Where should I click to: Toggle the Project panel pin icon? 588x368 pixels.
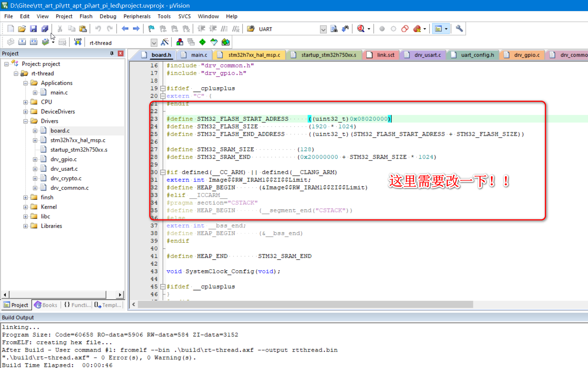112,53
